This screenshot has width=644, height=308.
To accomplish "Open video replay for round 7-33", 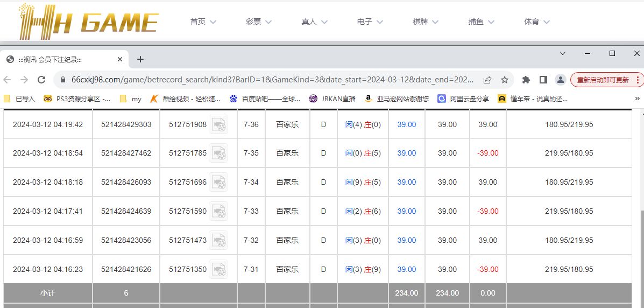I will [x=218, y=211].
